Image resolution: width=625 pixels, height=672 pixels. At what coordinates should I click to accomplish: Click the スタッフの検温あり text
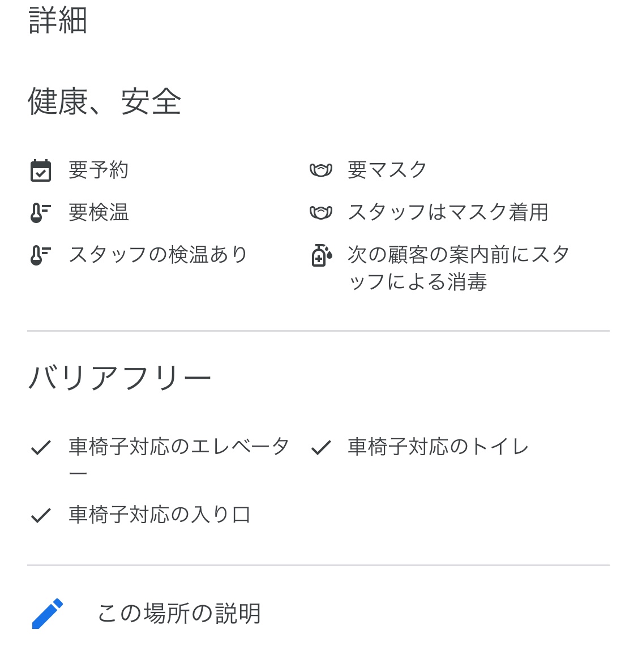pyautogui.click(x=158, y=255)
